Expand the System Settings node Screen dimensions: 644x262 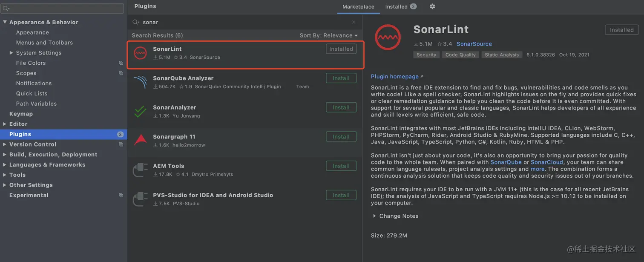11,53
